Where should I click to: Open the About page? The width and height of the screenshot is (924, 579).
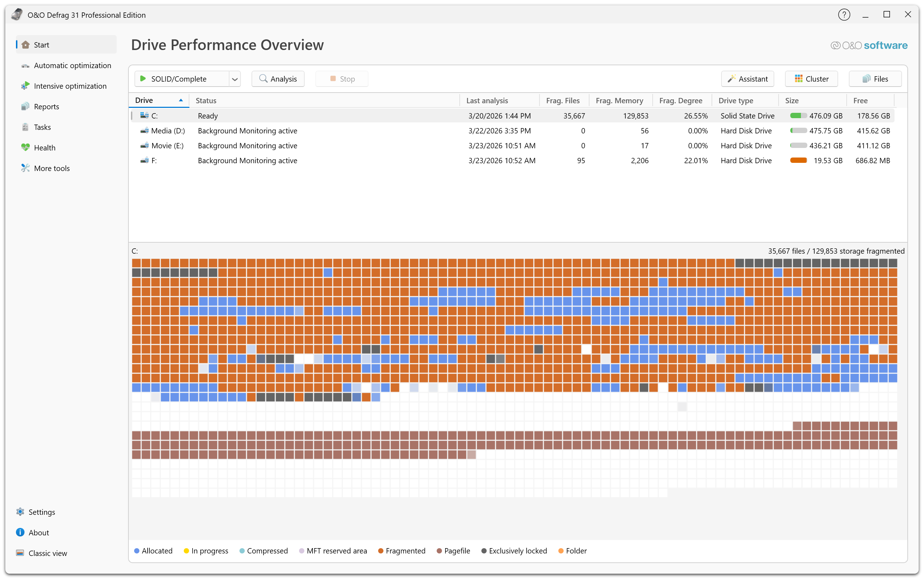[x=39, y=532]
